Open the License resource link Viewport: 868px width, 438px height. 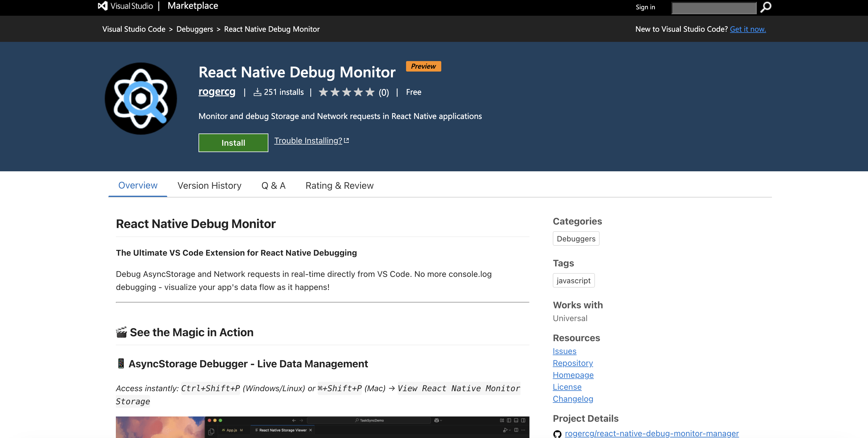coord(567,387)
